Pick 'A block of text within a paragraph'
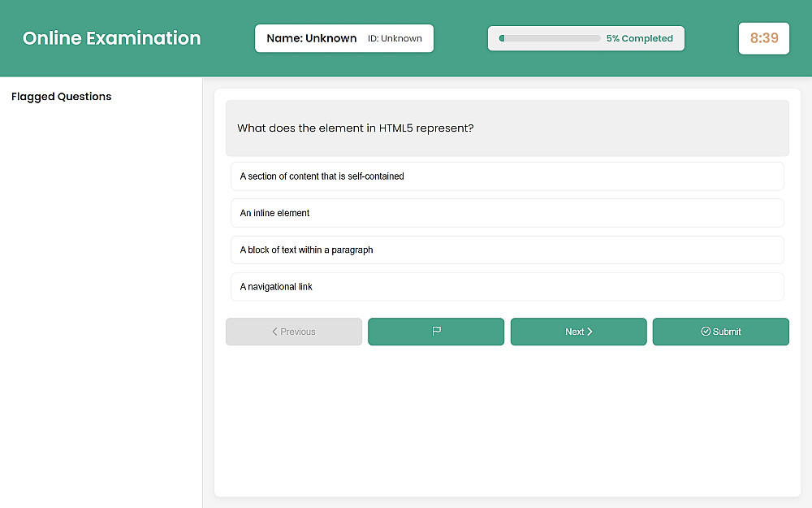This screenshot has height=508, width=812. pyautogui.click(x=507, y=250)
